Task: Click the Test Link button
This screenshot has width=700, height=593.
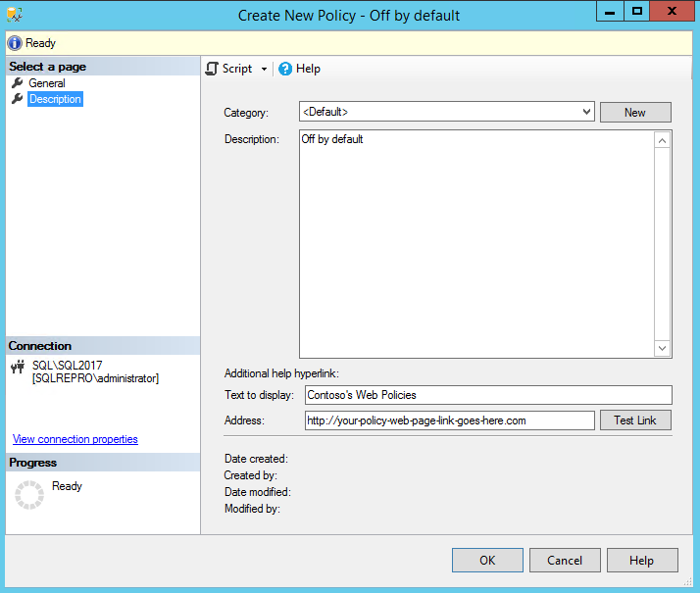Action: tap(635, 420)
